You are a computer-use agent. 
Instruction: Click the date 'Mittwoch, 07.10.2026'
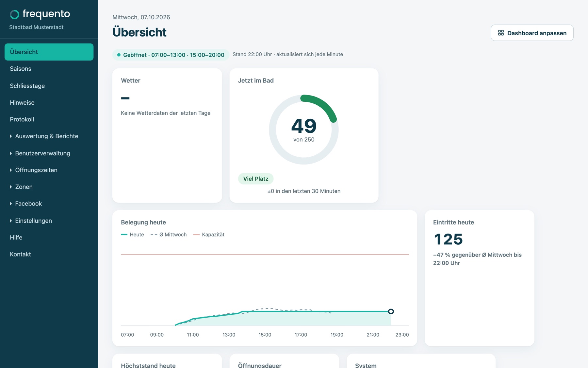141,17
